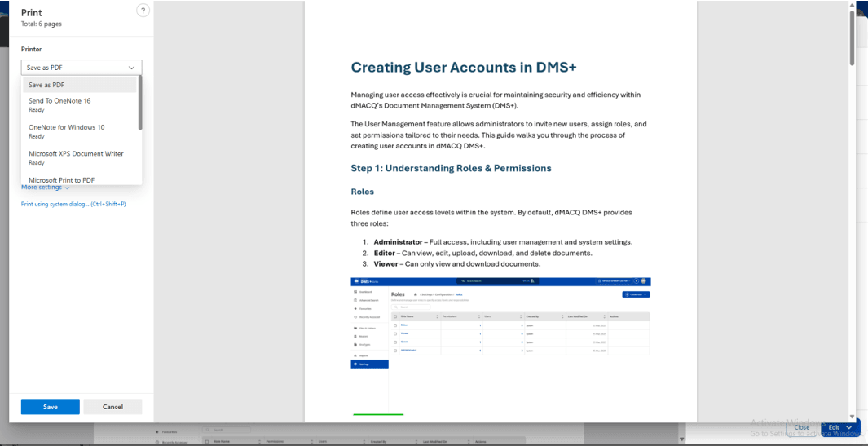This screenshot has height=446, width=868.
Task: Open Print using system dialog link
Action: (x=73, y=204)
